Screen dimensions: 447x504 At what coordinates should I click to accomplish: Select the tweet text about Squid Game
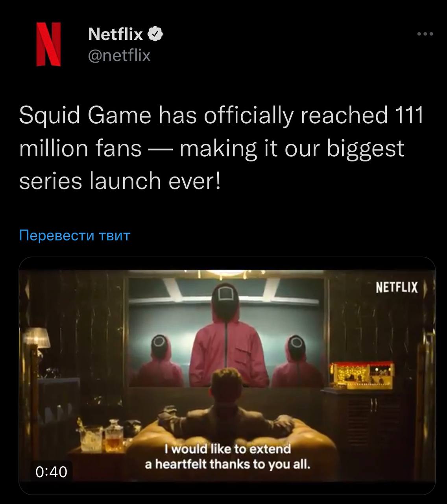tap(221, 148)
